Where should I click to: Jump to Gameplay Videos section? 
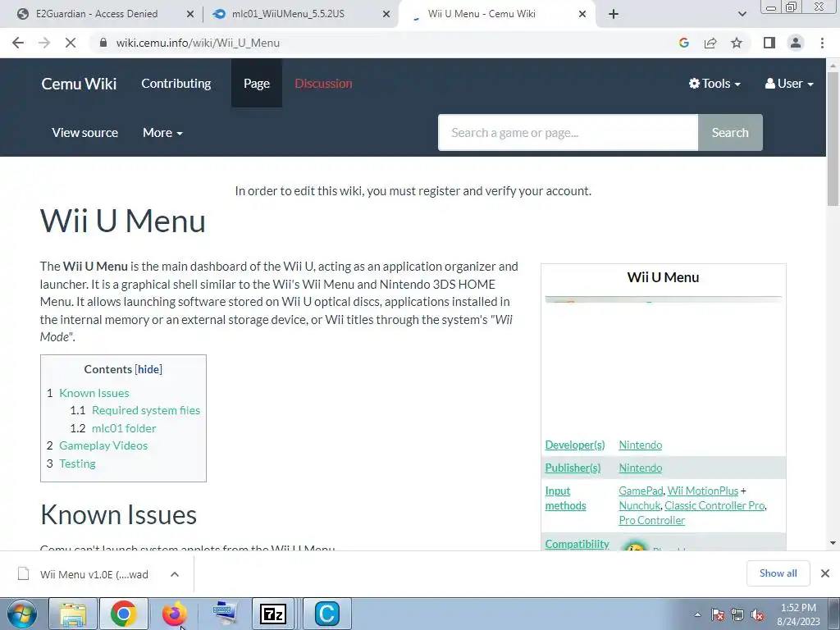pyautogui.click(x=103, y=445)
